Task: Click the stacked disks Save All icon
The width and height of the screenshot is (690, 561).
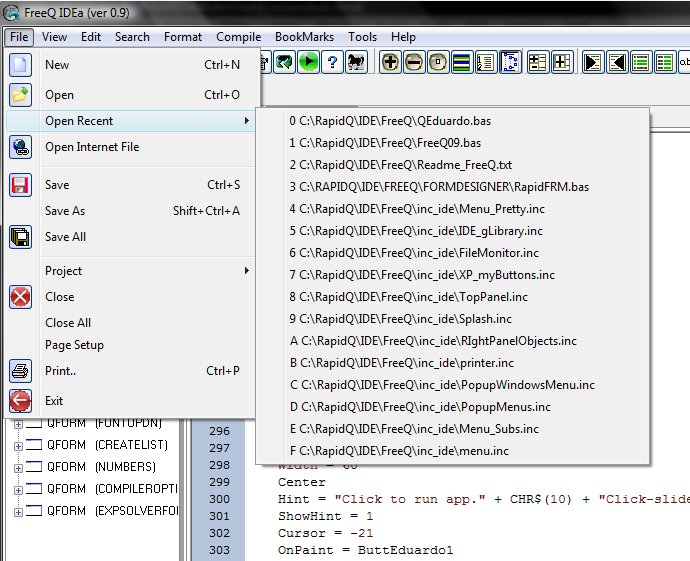Action: click(x=20, y=237)
